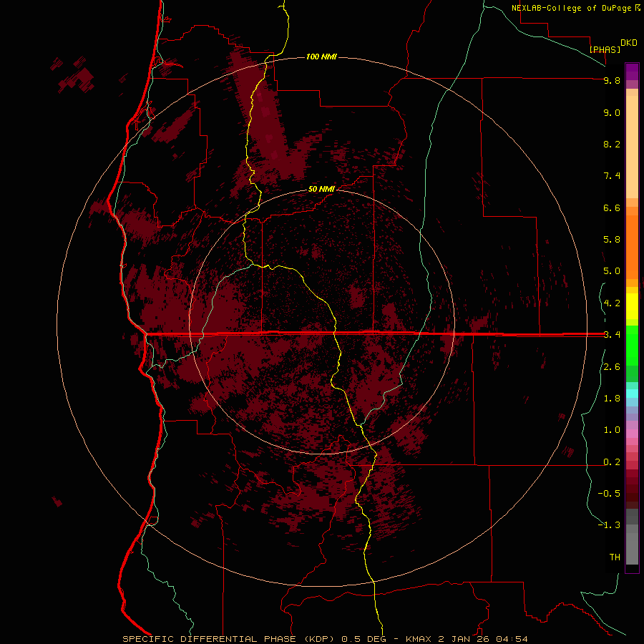Click the 5.0 scale value
The height and width of the screenshot is (644, 644).
(x=612, y=271)
